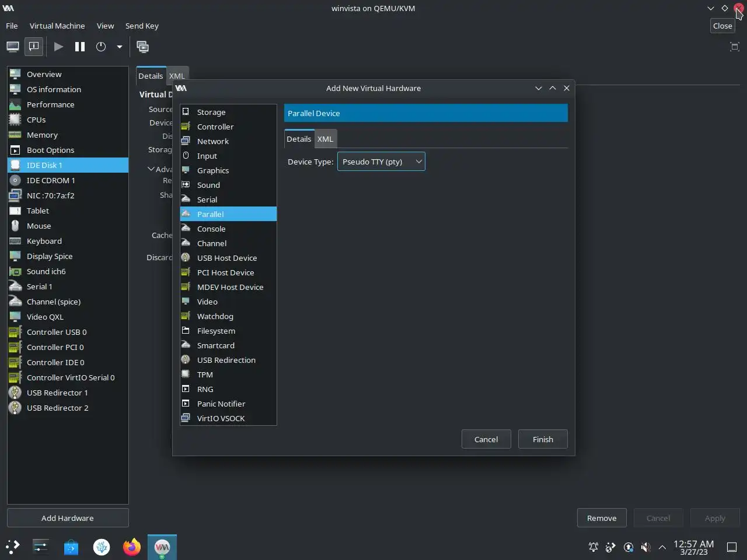Select PCI Host Device in list
Screen dimensions: 747x560
tap(228, 272)
